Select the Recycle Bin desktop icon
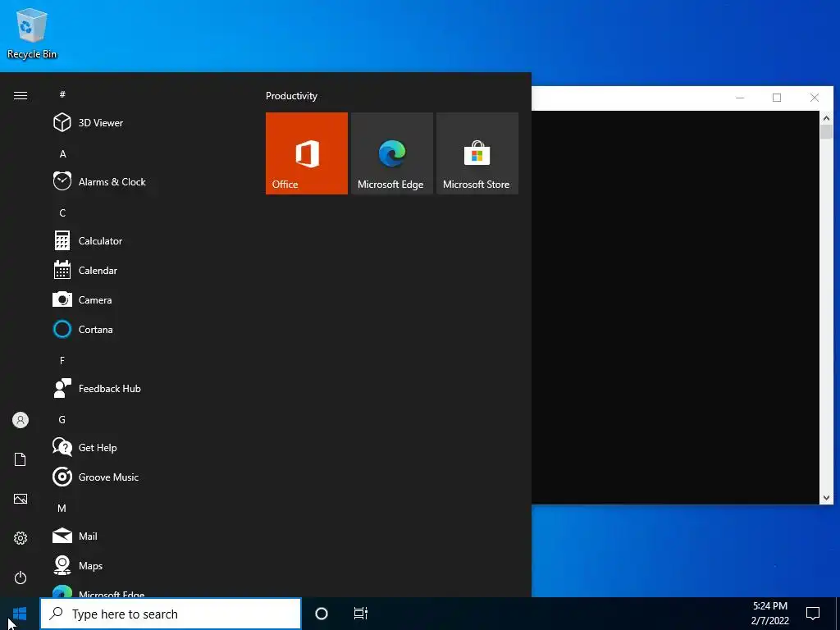840x630 pixels. pyautogui.click(x=32, y=34)
